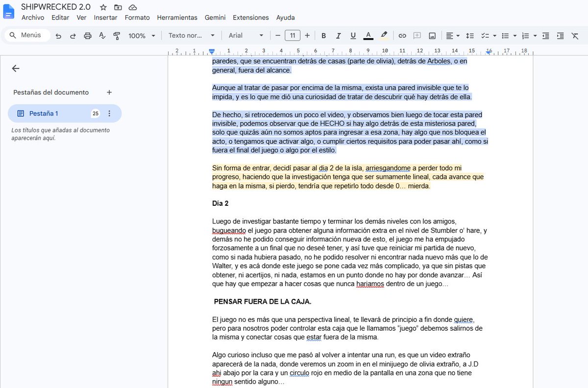Open the text color picker
The width and height of the screenshot is (588, 388).
point(368,36)
